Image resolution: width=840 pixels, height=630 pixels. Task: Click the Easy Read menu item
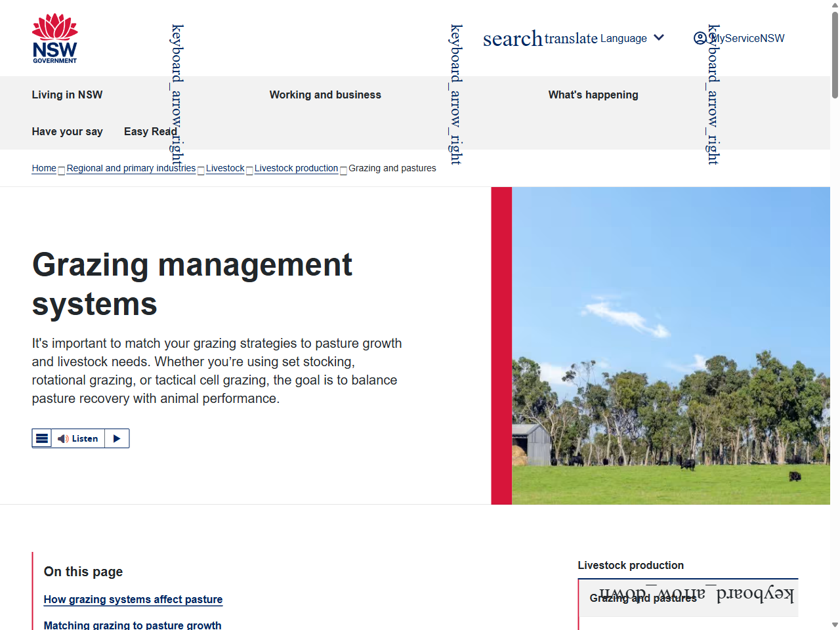pos(150,131)
